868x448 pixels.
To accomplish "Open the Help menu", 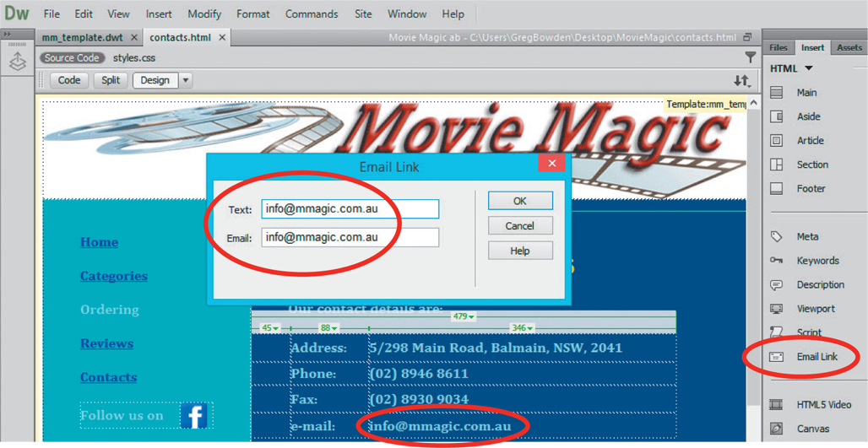I will click(x=453, y=13).
